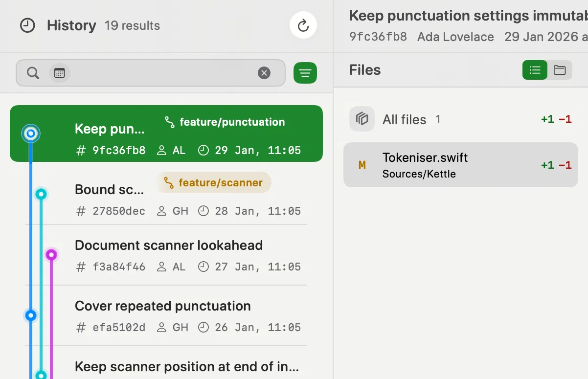Click hash 9fc36fb8 in the detail header
The image size is (588, 379).
click(x=378, y=37)
